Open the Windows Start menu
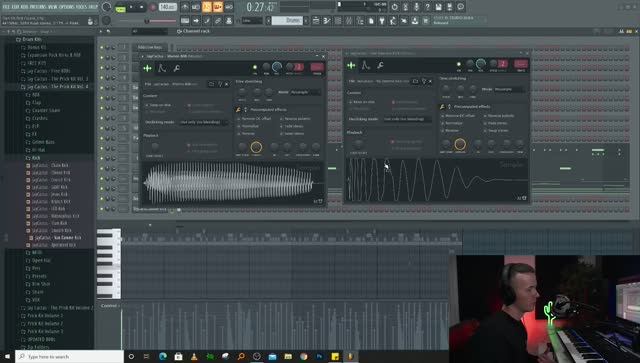 tap(7, 356)
